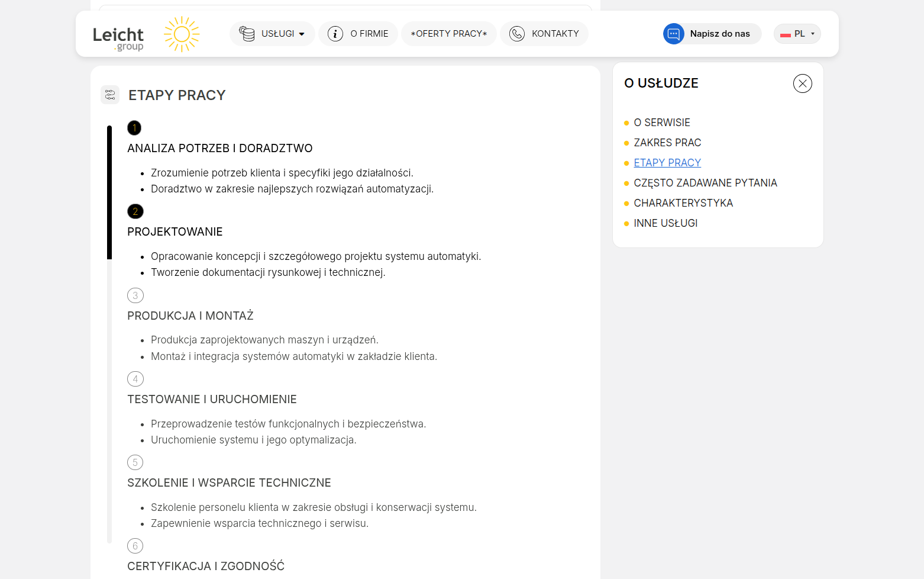Open the *OFERTY PRACY* menu item
This screenshot has height=579, width=924.
(449, 34)
